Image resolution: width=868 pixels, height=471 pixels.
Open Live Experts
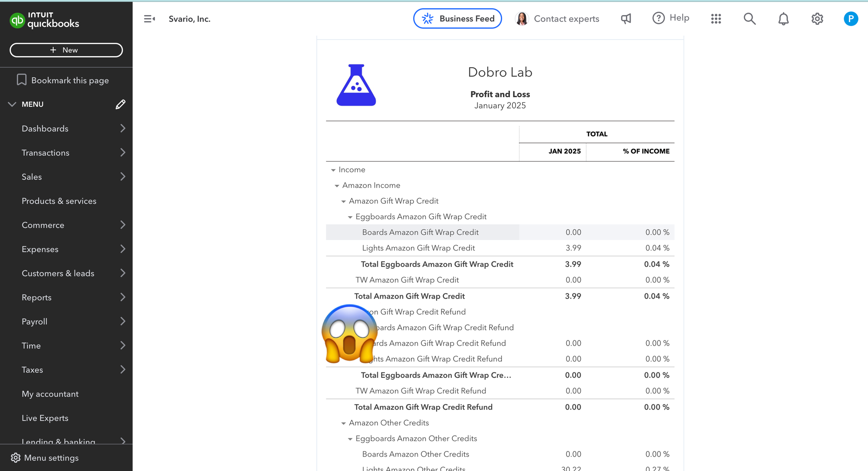click(45, 418)
